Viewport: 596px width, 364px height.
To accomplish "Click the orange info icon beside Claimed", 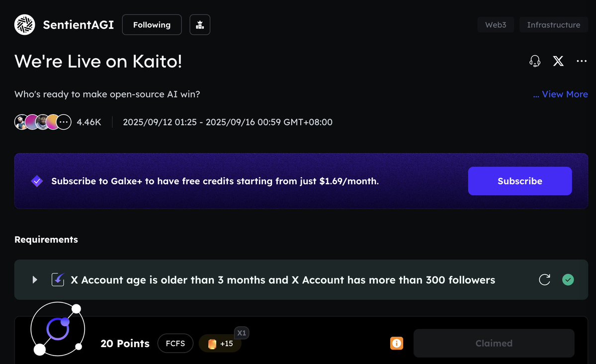I will coord(397,343).
